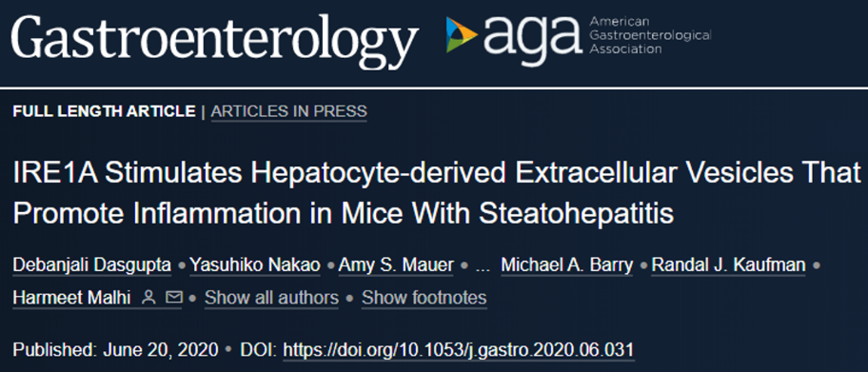868x372 pixels.
Task: Click the aga wordmark text
Action: (533, 36)
